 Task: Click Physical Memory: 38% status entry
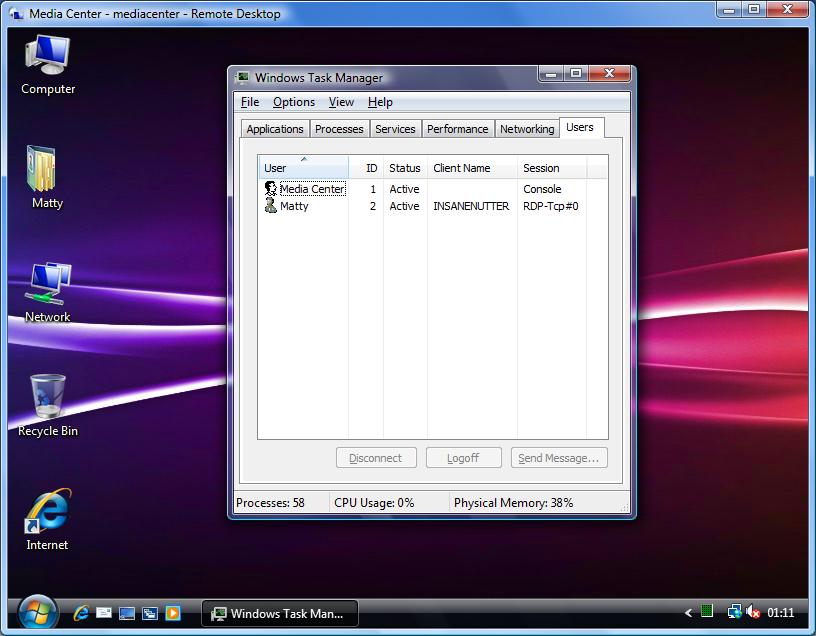[513, 503]
